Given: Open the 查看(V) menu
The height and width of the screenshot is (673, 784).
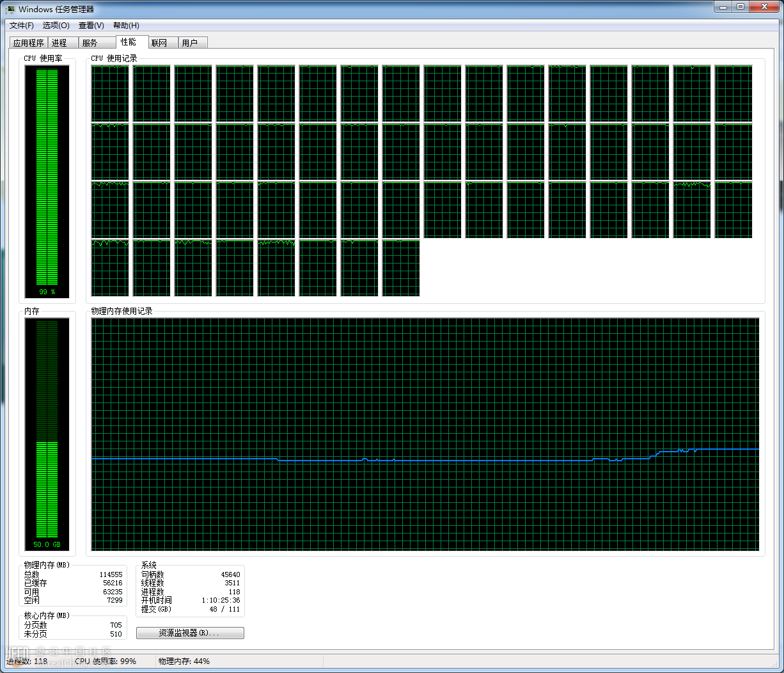Looking at the screenshot, I should coord(91,26).
